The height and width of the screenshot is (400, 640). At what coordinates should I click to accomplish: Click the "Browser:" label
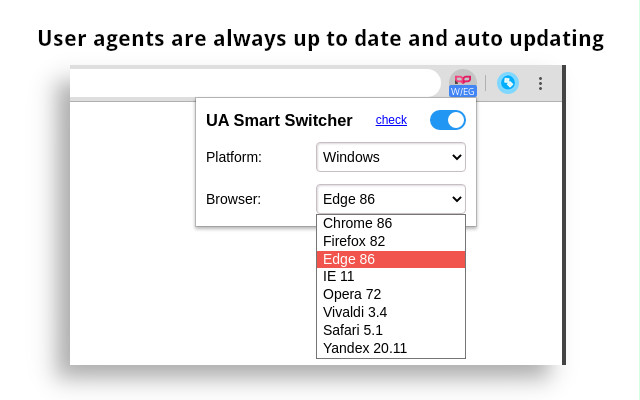(233, 199)
